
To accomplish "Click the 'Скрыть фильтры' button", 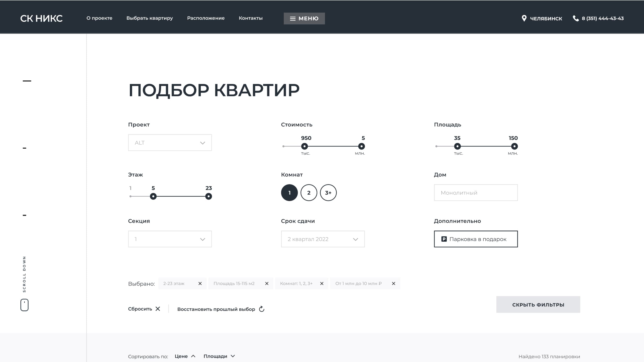I will pyautogui.click(x=538, y=304).
